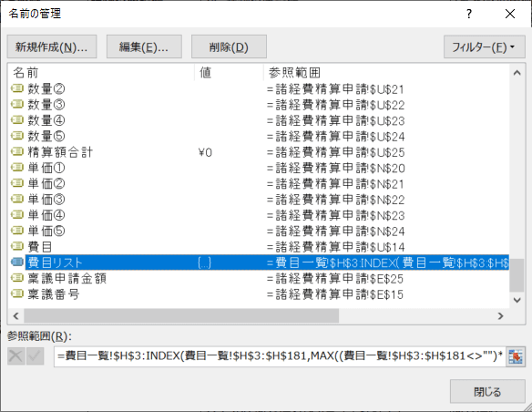Click the horizontal scrollbar right arrow
Viewport: 532px width, 412px height.
501,316
